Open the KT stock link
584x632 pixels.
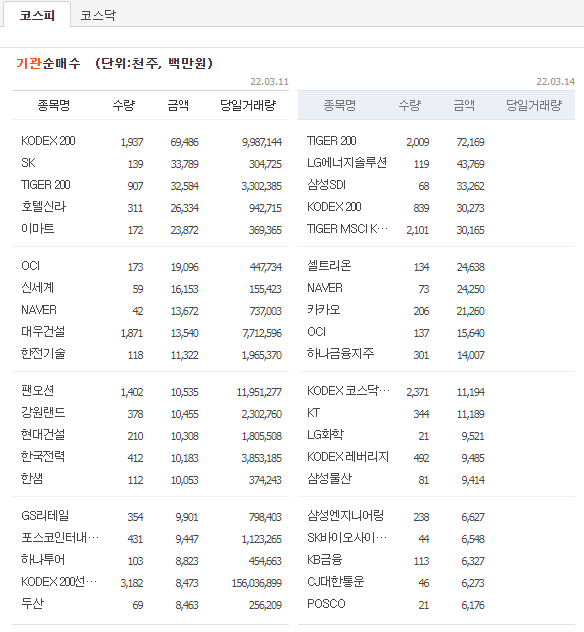pyautogui.click(x=313, y=413)
